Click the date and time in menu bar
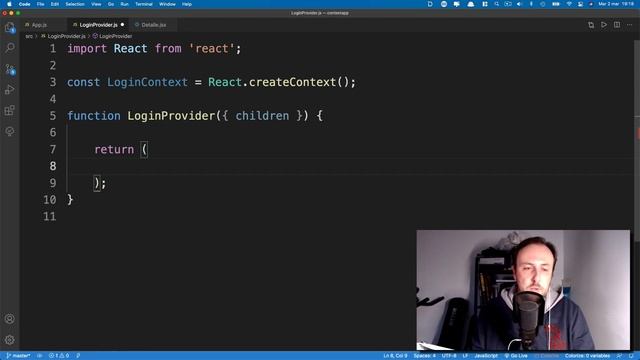 pyautogui.click(x=616, y=4)
